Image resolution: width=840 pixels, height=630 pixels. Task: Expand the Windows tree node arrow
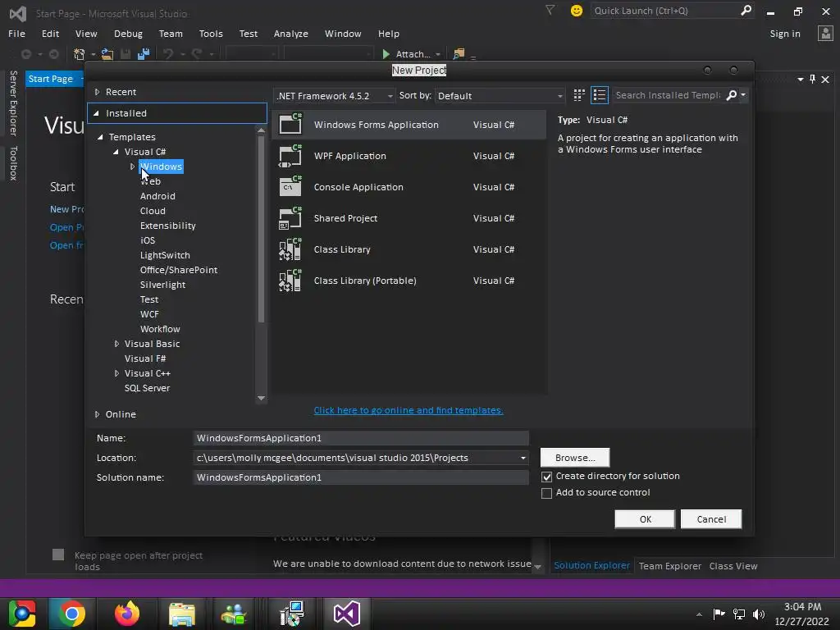point(132,167)
